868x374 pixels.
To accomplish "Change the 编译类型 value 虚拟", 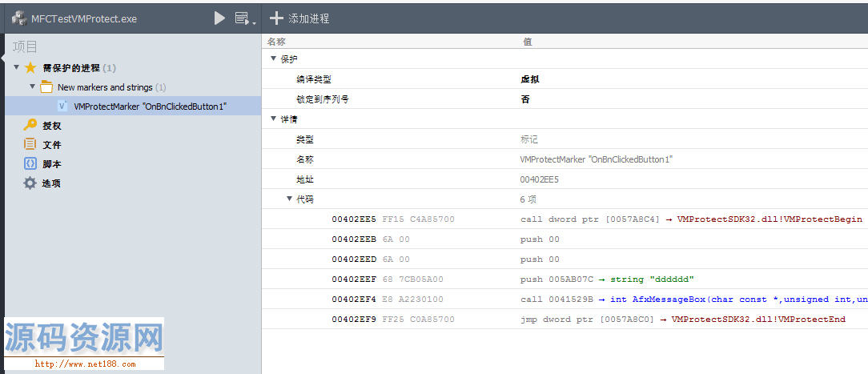I will point(530,79).
